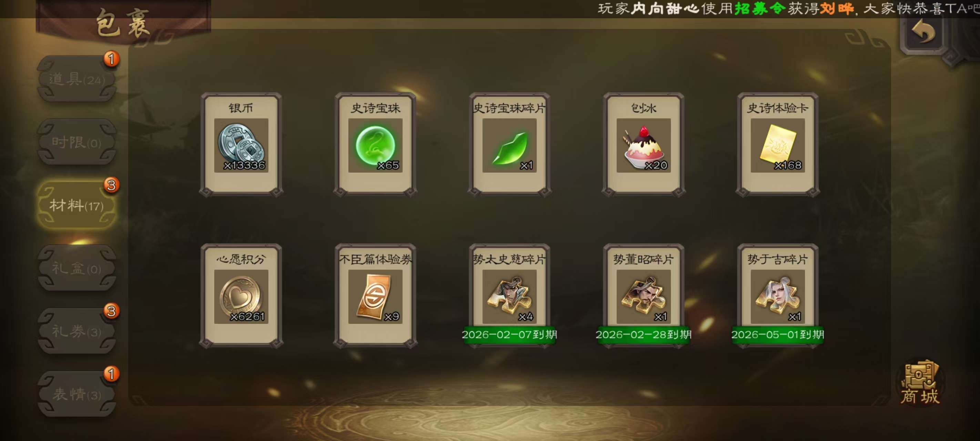Tap the 刨冰 shaved ice item
The image size is (980, 441).
click(x=643, y=144)
